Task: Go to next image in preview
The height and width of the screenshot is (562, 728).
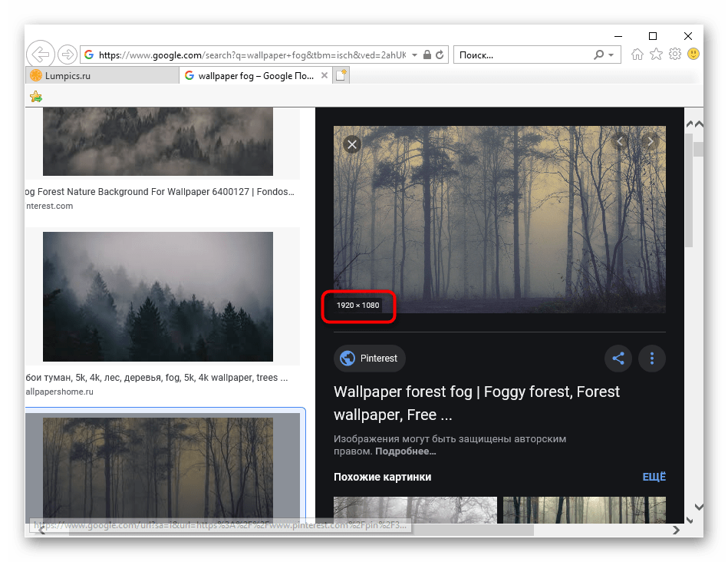Action: (x=651, y=141)
